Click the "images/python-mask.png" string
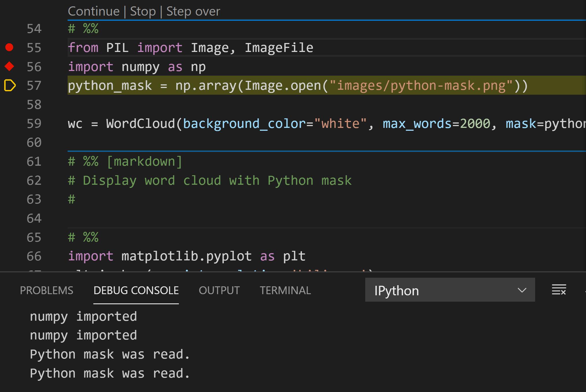586x392 pixels. pos(421,86)
